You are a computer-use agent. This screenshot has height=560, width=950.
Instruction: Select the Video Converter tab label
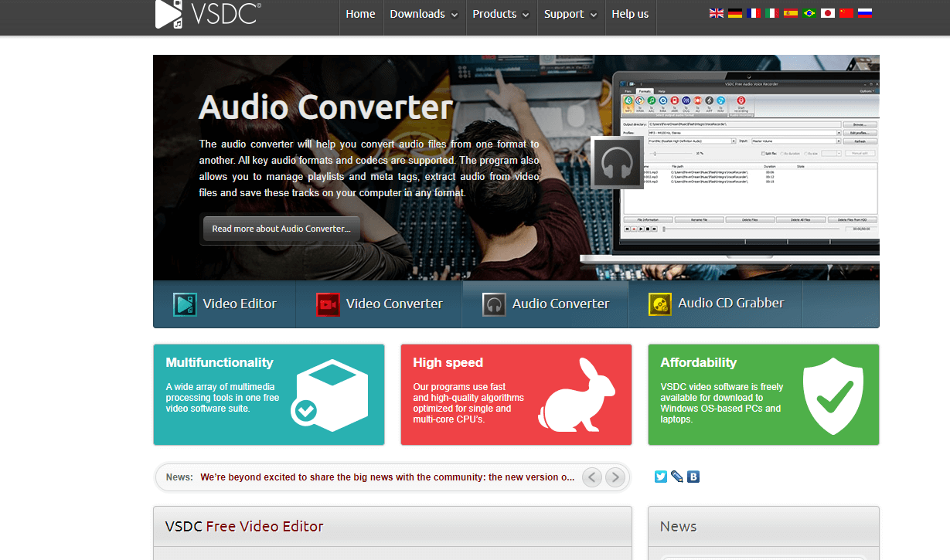pyautogui.click(x=394, y=304)
